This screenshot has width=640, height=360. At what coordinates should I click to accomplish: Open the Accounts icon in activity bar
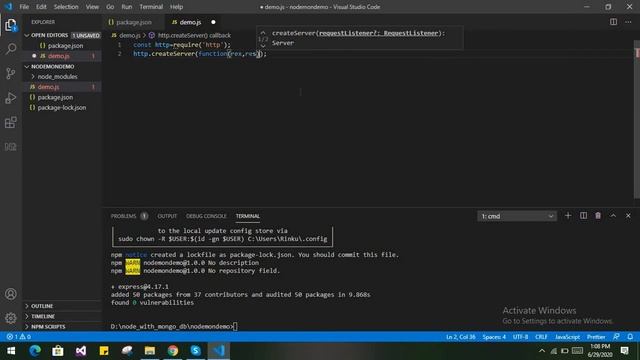11,294
